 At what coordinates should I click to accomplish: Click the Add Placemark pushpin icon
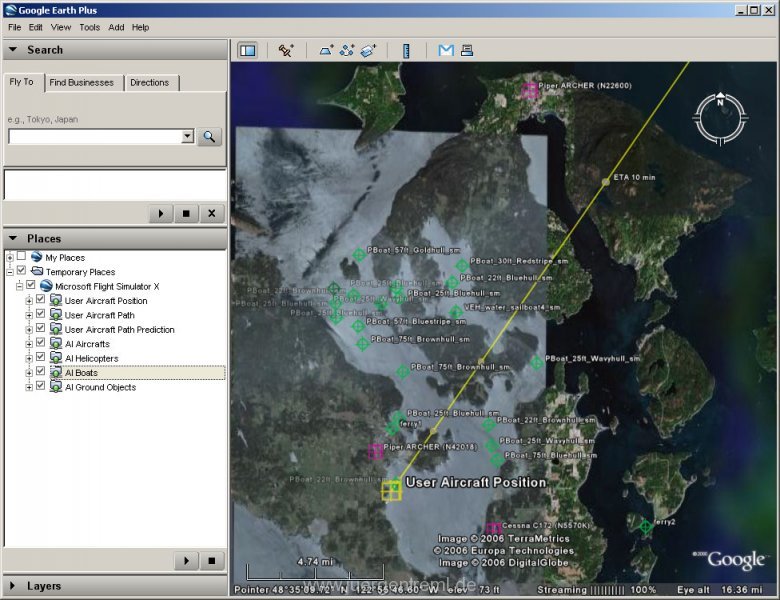286,50
